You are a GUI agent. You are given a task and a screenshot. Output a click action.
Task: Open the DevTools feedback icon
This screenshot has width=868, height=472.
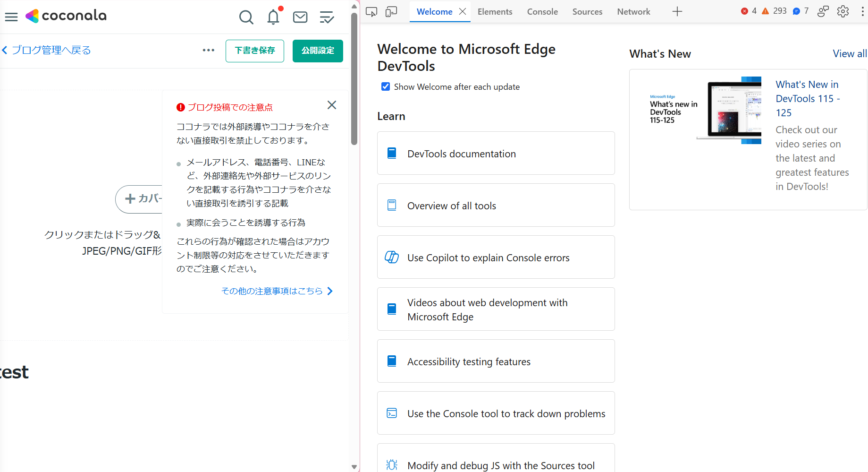click(x=823, y=11)
